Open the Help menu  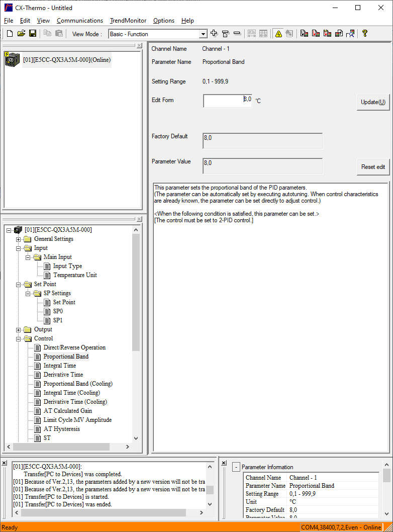click(187, 21)
